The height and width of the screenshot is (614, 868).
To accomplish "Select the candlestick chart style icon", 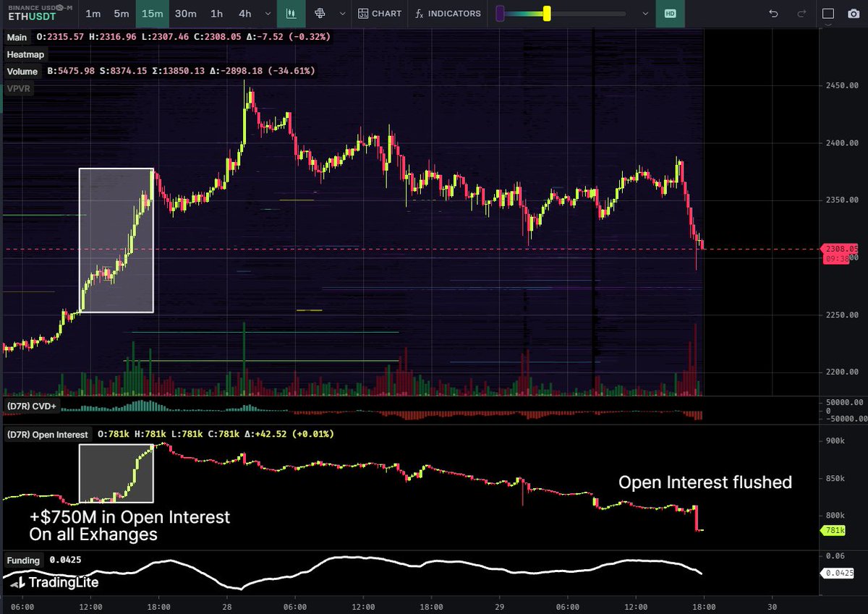I will [x=292, y=13].
